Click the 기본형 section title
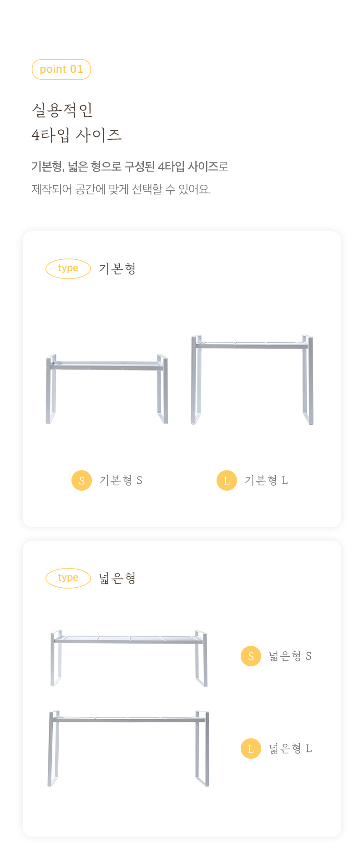 point(117,269)
